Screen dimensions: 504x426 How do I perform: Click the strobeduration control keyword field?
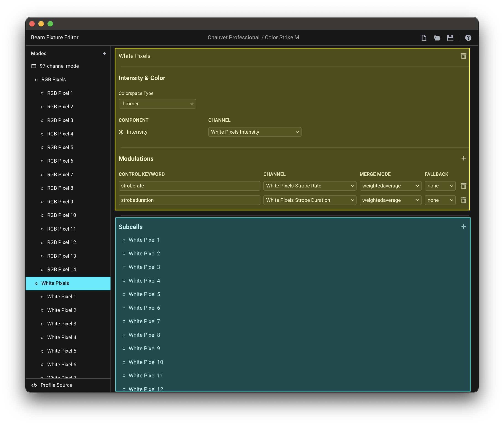pyautogui.click(x=189, y=200)
